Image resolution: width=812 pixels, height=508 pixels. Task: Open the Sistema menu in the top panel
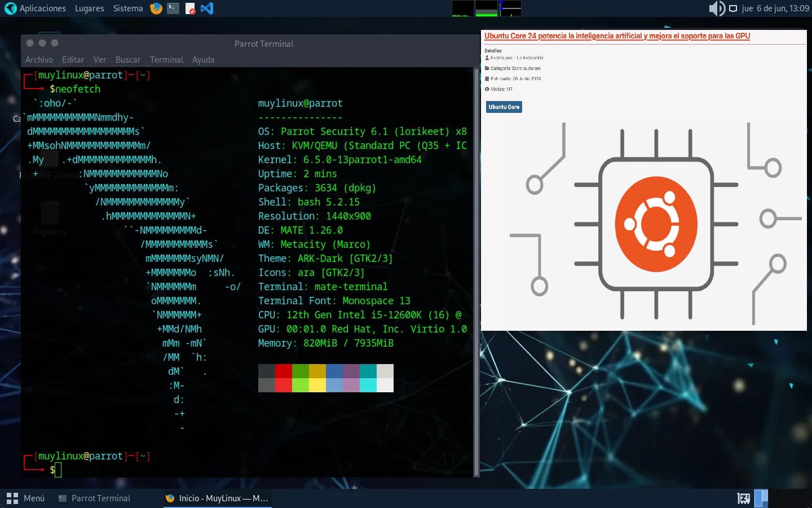(x=128, y=8)
